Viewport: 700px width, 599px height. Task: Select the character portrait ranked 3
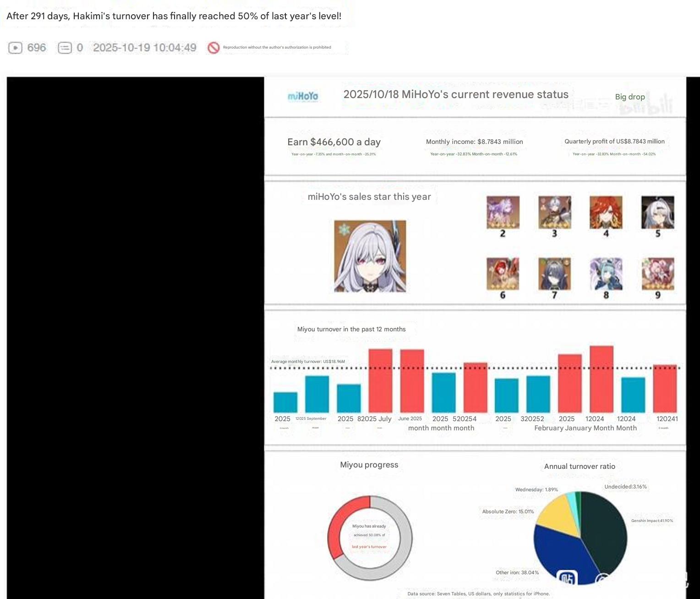tap(555, 212)
